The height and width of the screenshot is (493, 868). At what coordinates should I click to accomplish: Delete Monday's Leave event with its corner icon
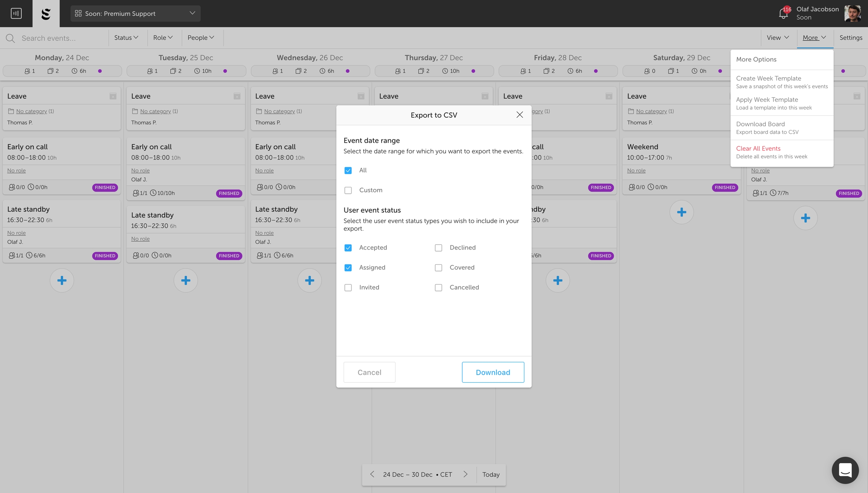pyautogui.click(x=113, y=96)
